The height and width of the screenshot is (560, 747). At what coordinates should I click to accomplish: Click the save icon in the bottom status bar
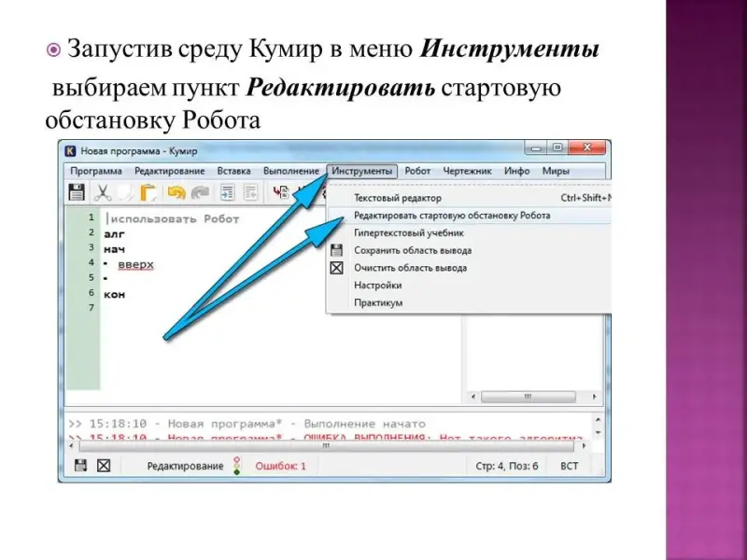click(x=80, y=465)
